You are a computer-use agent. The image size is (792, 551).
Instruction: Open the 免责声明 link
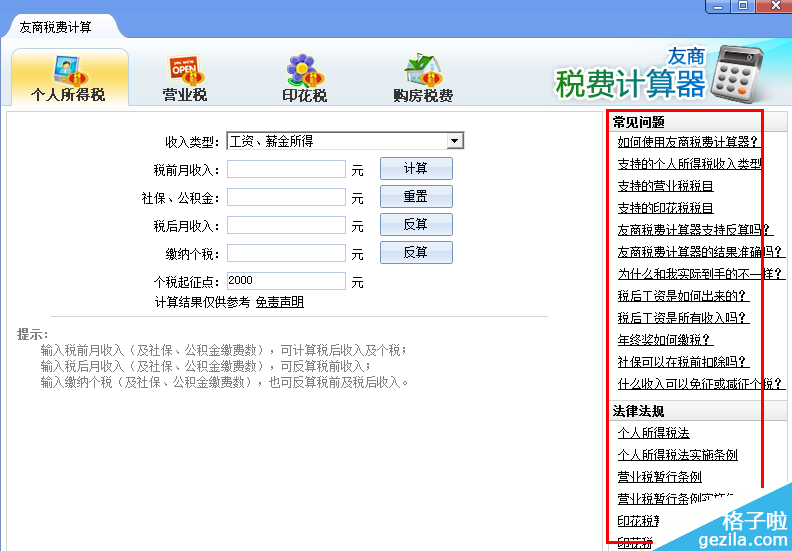[x=279, y=302]
